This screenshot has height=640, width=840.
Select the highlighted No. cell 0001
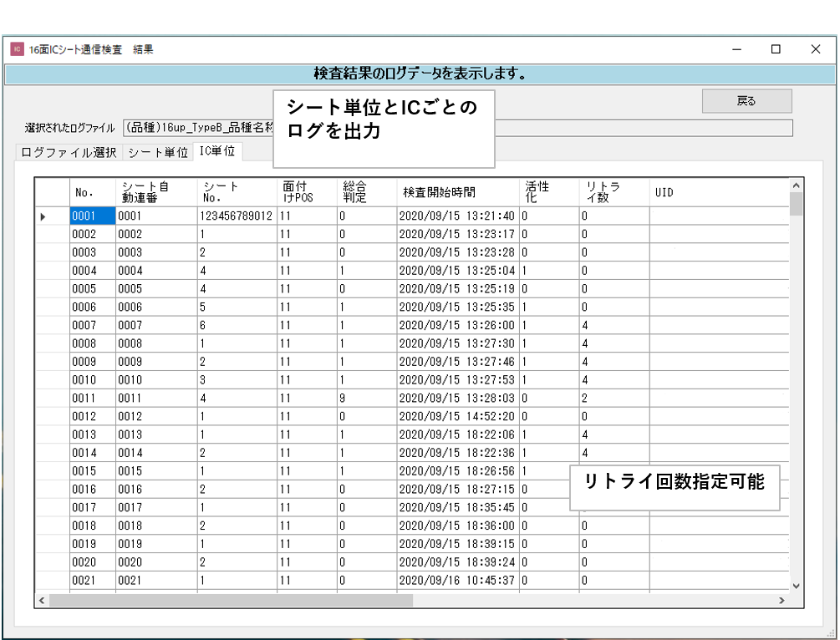pyautogui.click(x=93, y=216)
